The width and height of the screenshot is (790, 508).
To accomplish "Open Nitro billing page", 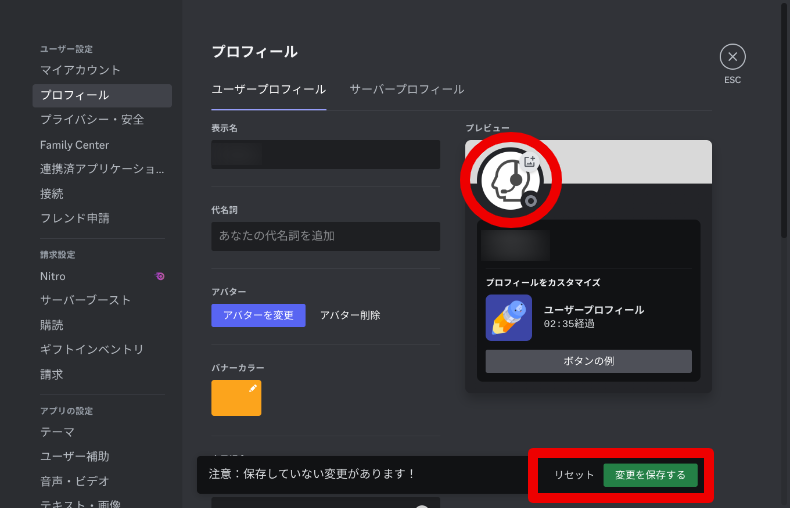I will (102, 276).
